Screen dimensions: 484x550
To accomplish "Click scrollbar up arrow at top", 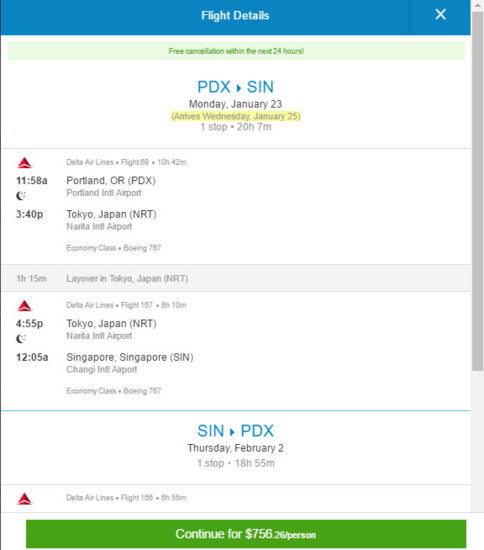I will (477, 5).
